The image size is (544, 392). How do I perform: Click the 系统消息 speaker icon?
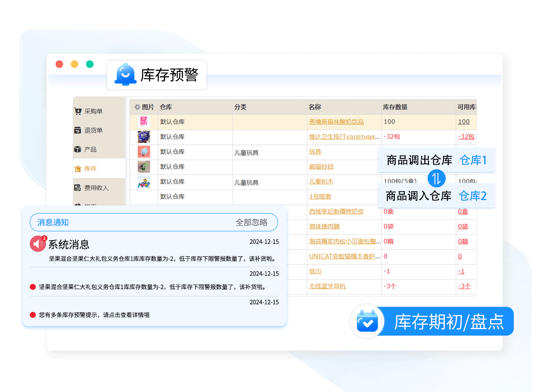click(38, 244)
